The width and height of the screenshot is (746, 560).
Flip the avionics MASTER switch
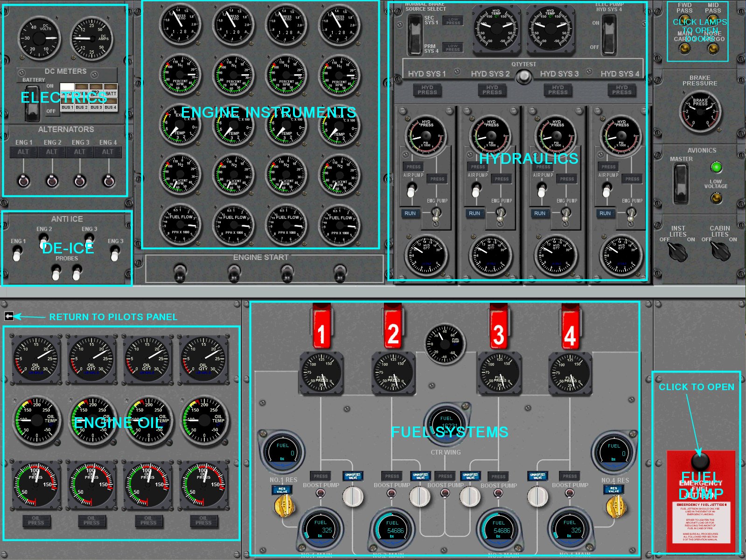(681, 184)
